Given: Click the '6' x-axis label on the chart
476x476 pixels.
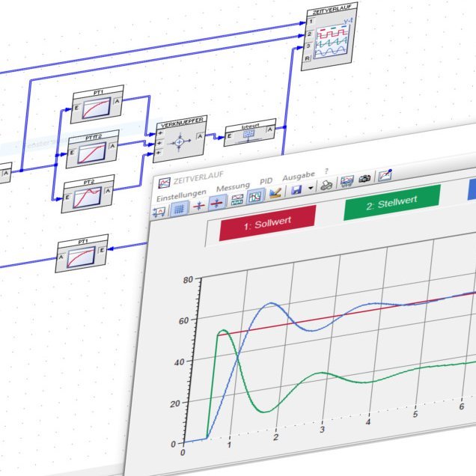Looking at the screenshot, I should tap(462, 406).
